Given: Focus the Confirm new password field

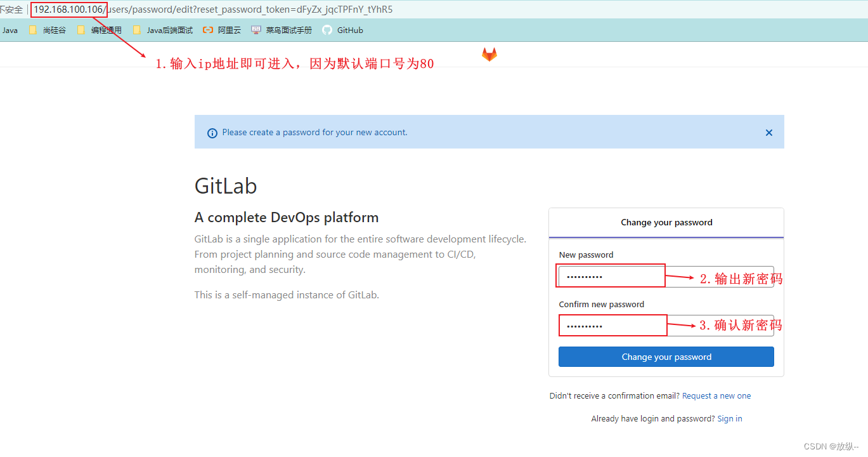Looking at the screenshot, I should tap(666, 326).
